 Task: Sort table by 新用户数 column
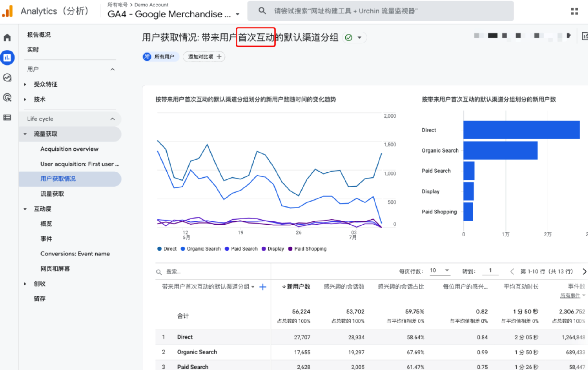(296, 287)
